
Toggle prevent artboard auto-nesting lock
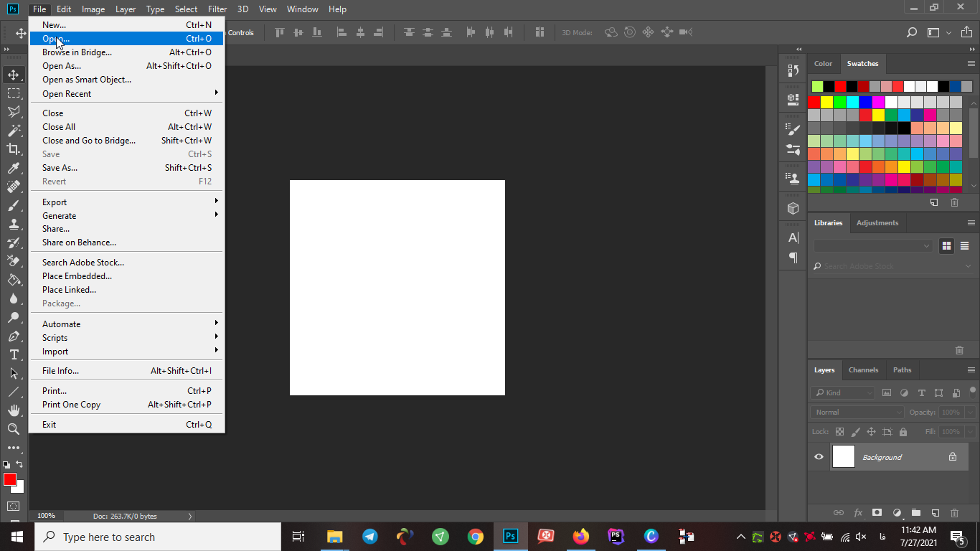pos(887,432)
